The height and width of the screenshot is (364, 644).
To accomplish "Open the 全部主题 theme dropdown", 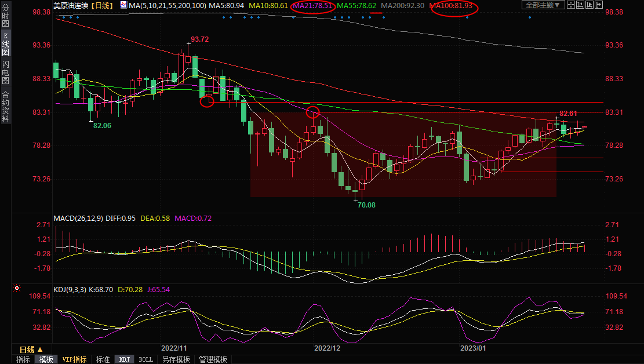I will [x=543, y=5].
